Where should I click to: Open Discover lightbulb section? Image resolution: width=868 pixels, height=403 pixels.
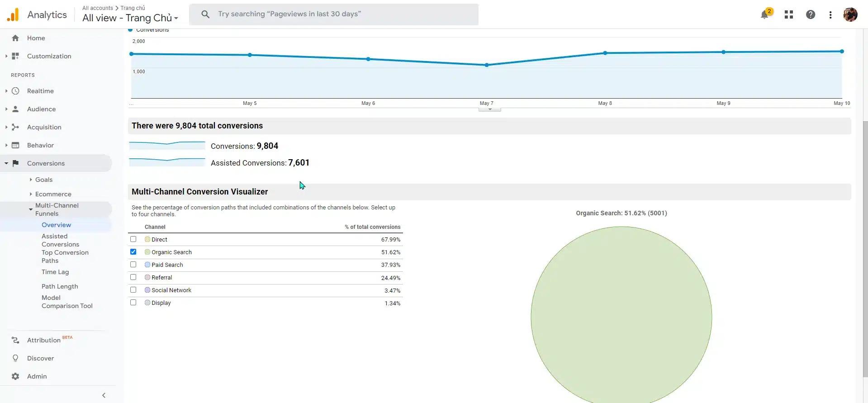point(40,358)
